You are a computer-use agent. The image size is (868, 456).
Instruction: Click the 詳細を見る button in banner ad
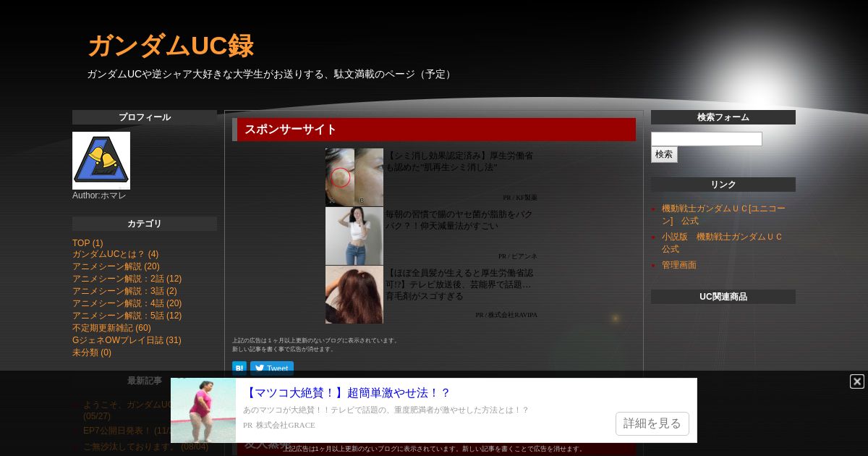pos(652,423)
